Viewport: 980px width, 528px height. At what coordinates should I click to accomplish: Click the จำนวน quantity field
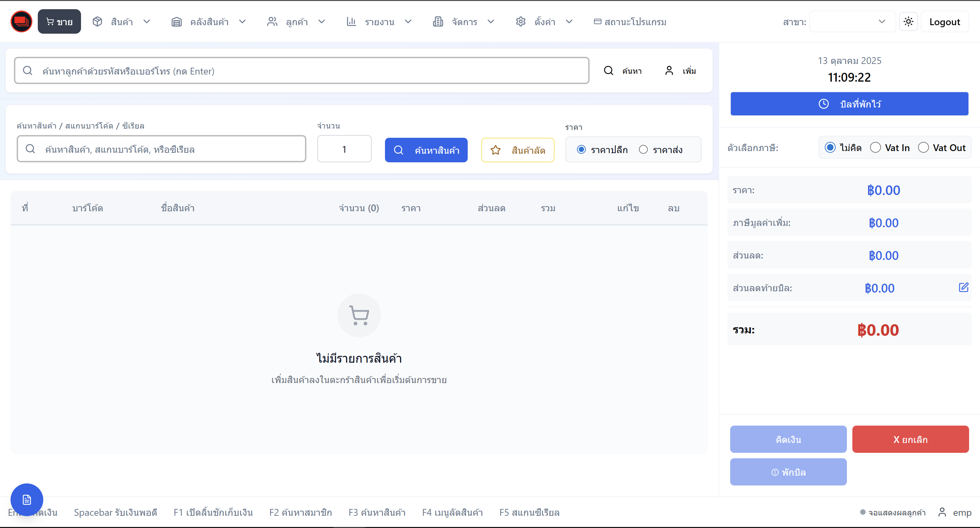(x=344, y=149)
